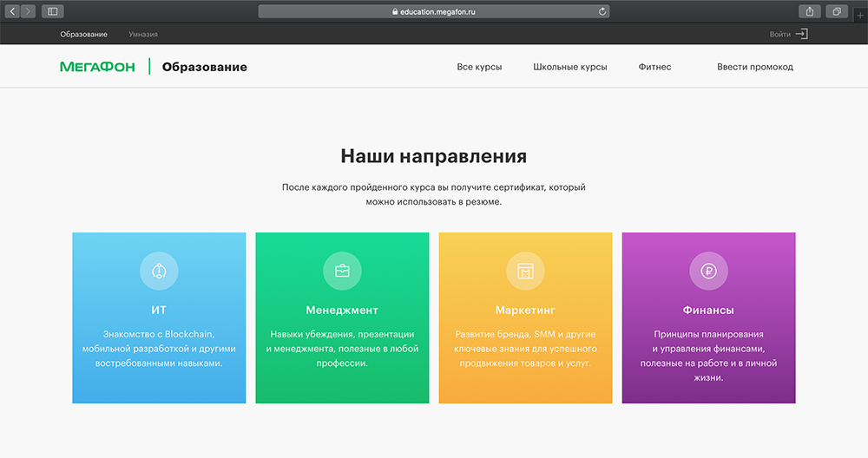This screenshot has height=458, width=868.
Task: Click the Наши направления heading
Action: click(x=433, y=156)
